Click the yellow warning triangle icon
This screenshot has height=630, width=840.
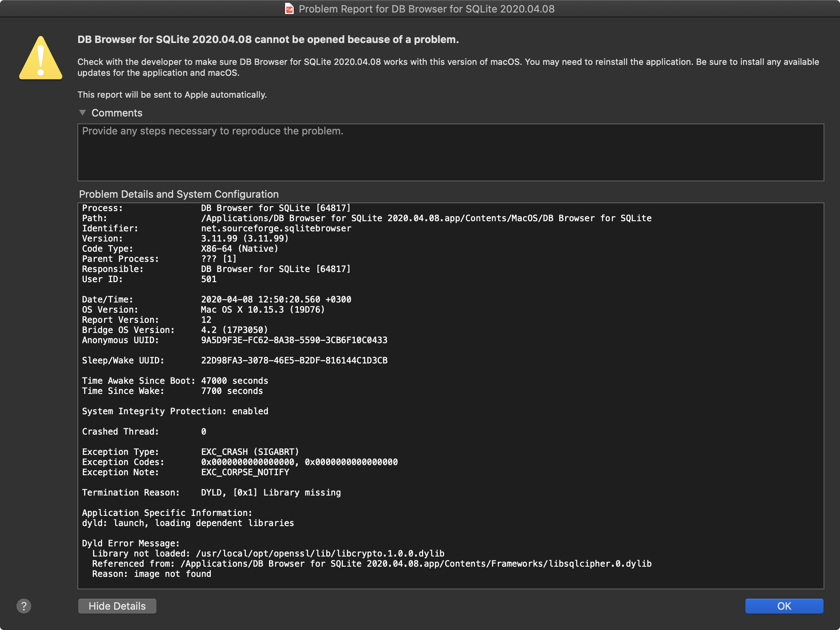coord(41,58)
